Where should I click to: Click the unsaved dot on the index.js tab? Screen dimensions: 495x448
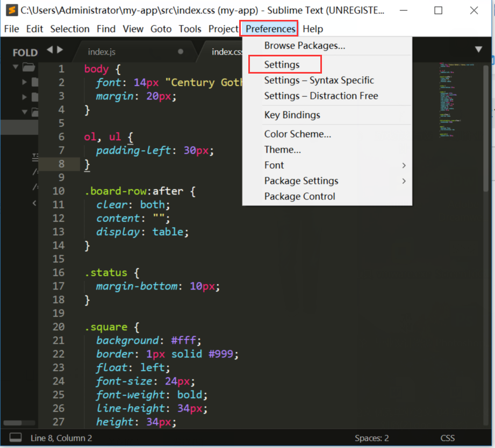(181, 52)
